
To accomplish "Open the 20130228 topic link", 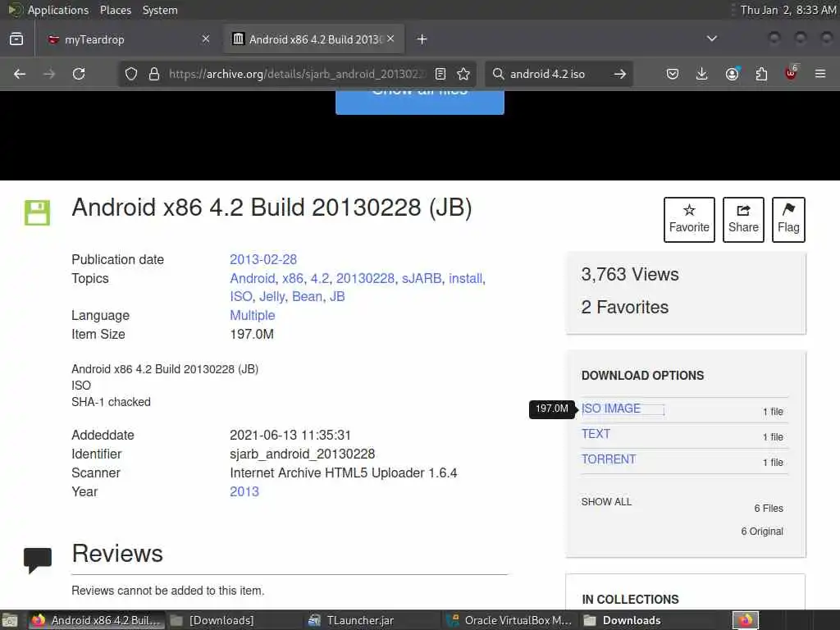I will tap(365, 279).
